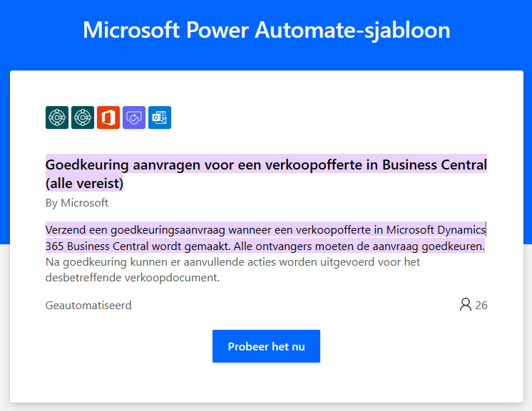Click the By Microsoft publisher text

(77, 202)
